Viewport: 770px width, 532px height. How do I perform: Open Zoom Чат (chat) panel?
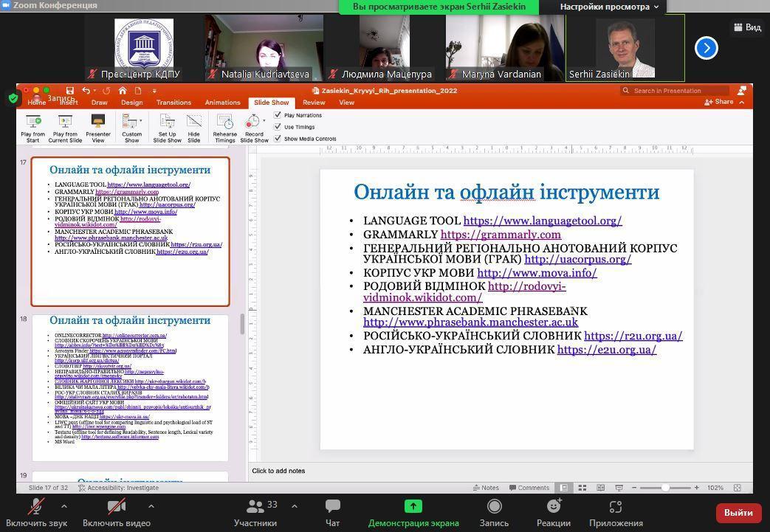(x=332, y=513)
